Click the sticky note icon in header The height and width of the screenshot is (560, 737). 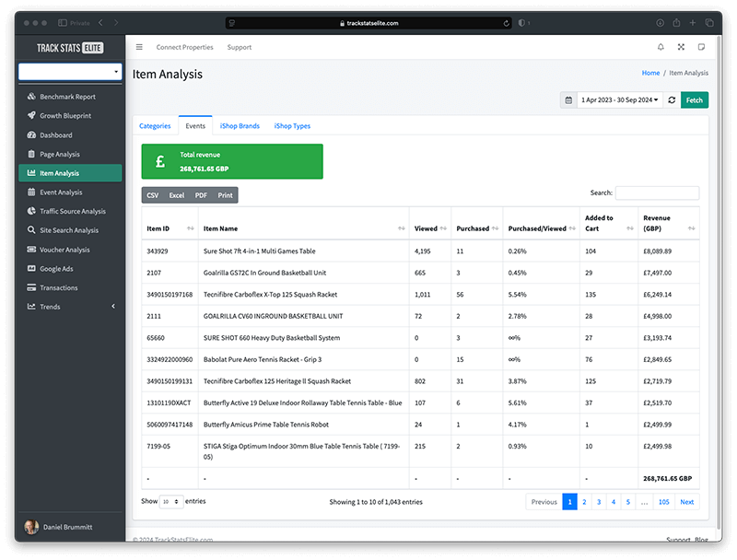tap(701, 47)
